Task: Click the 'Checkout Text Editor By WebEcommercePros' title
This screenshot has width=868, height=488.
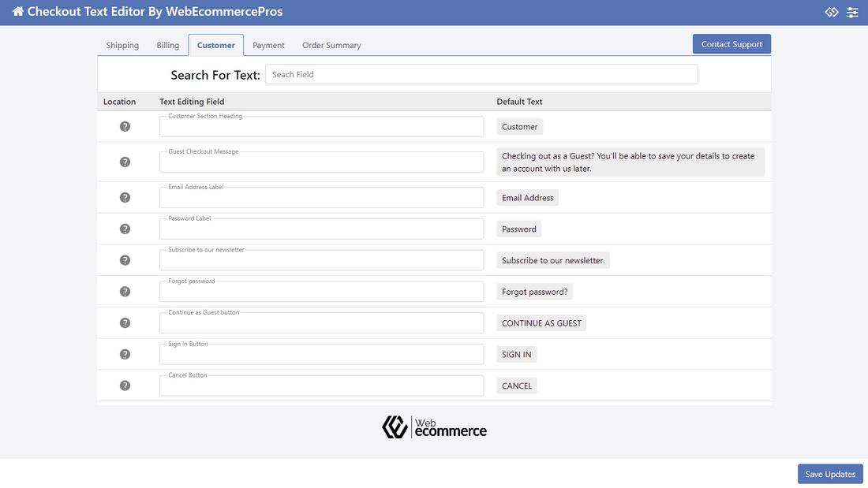Action: click(155, 12)
